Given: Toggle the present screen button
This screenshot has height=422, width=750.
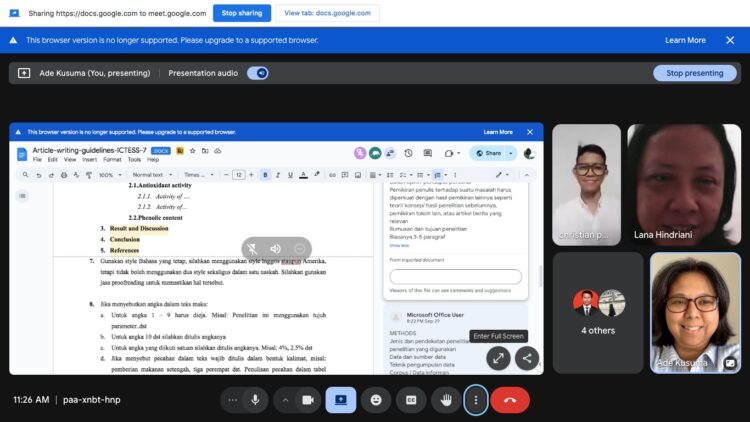Looking at the screenshot, I should coord(341,400).
